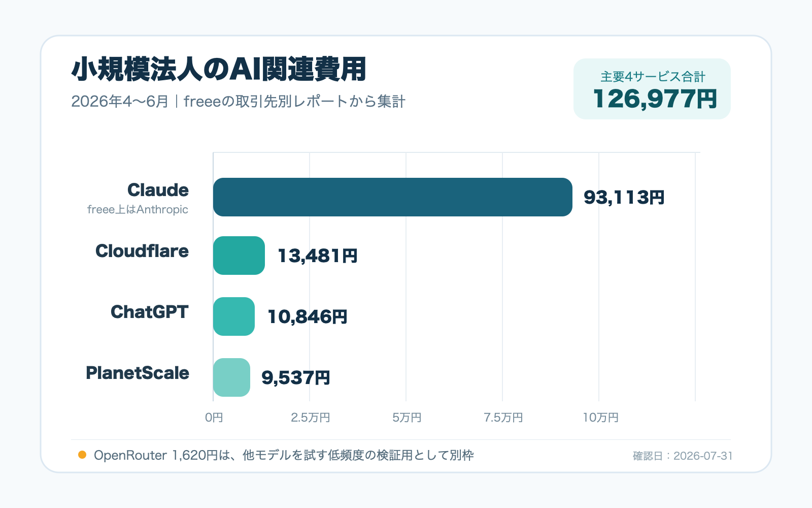Click the total 126,977円 value
This screenshot has width=812, height=508.
tap(655, 99)
